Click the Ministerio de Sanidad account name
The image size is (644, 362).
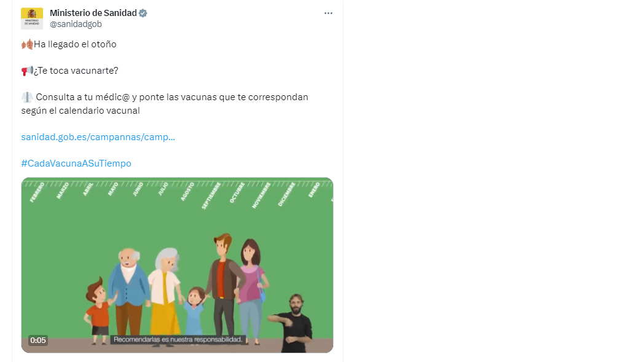(x=93, y=13)
